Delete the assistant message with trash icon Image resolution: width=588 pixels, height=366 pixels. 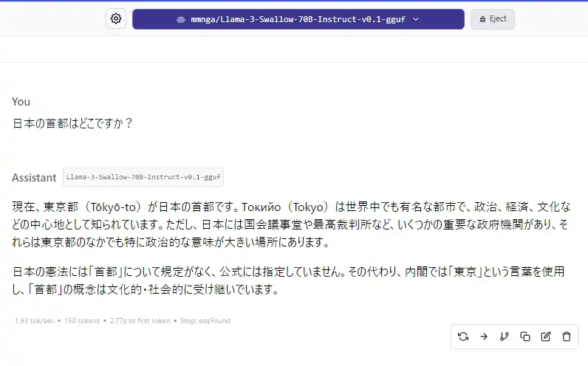pyautogui.click(x=567, y=336)
